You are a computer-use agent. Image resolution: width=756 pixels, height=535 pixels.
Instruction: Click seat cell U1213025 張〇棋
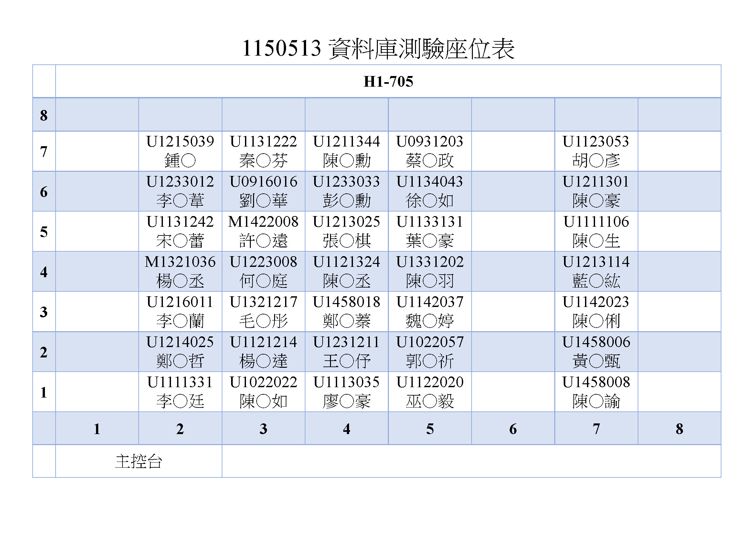pos(347,232)
